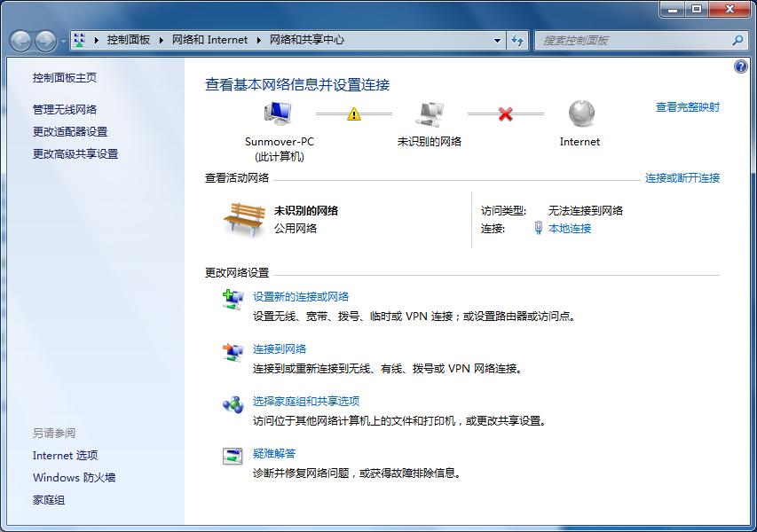This screenshot has width=757, height=532.
Task: Click the 无法连接到网络 access type value
Action: coord(586,211)
